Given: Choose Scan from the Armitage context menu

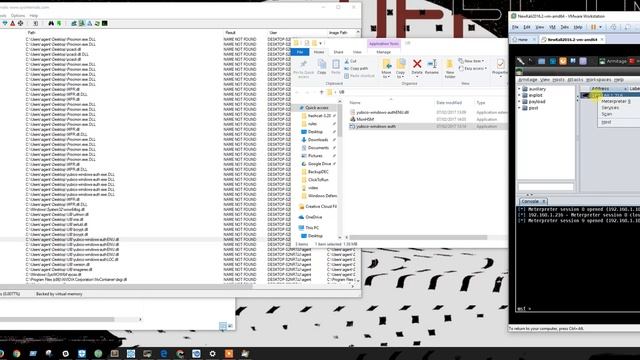Looking at the screenshot, I should point(607,114).
